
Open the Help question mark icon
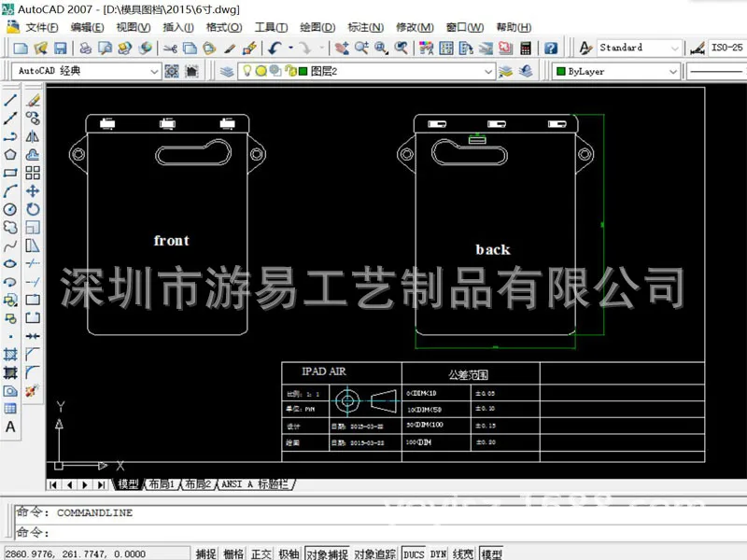551,49
